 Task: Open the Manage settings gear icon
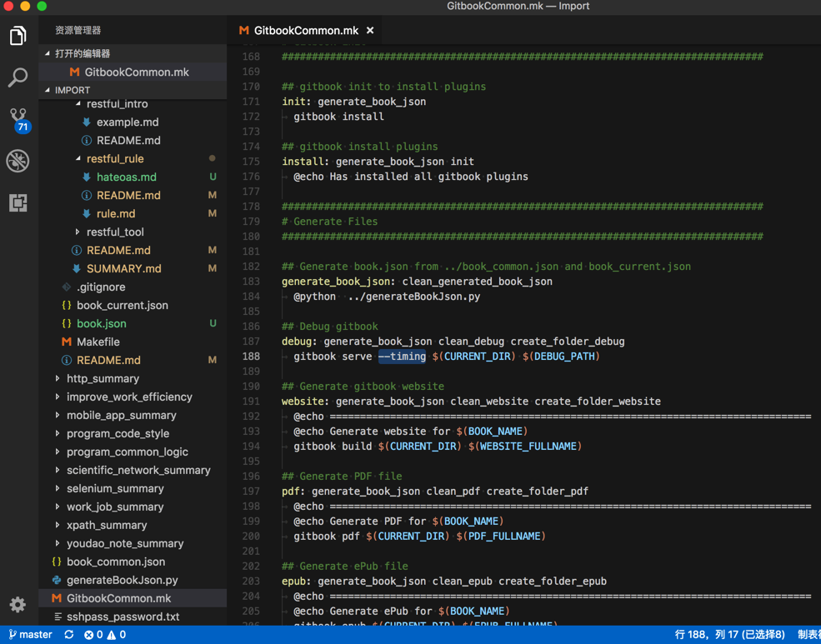(x=18, y=604)
